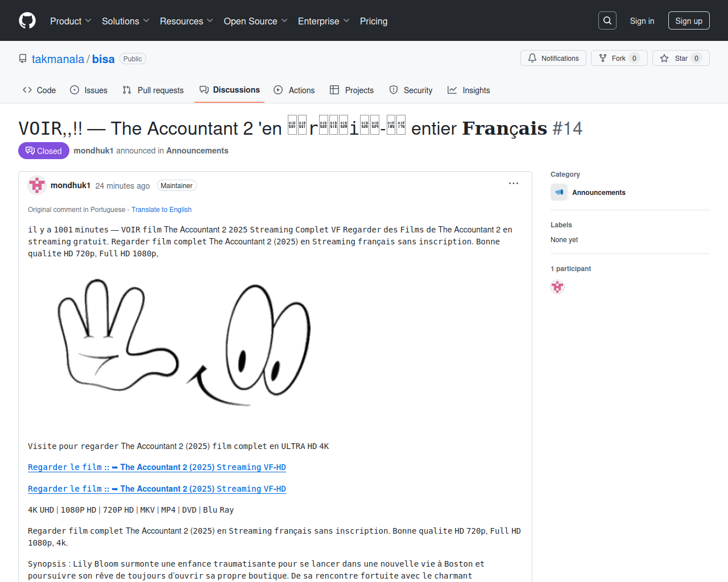Viewport: 728px width, 582px height.
Task: Click the Sign up button
Action: point(689,20)
